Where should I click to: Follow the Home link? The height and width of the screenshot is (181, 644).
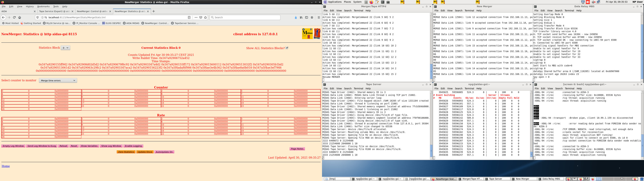click(6, 166)
